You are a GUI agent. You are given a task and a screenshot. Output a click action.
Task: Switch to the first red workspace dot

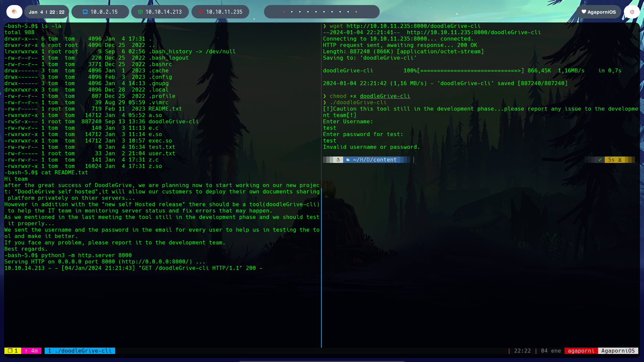[x=284, y=12]
